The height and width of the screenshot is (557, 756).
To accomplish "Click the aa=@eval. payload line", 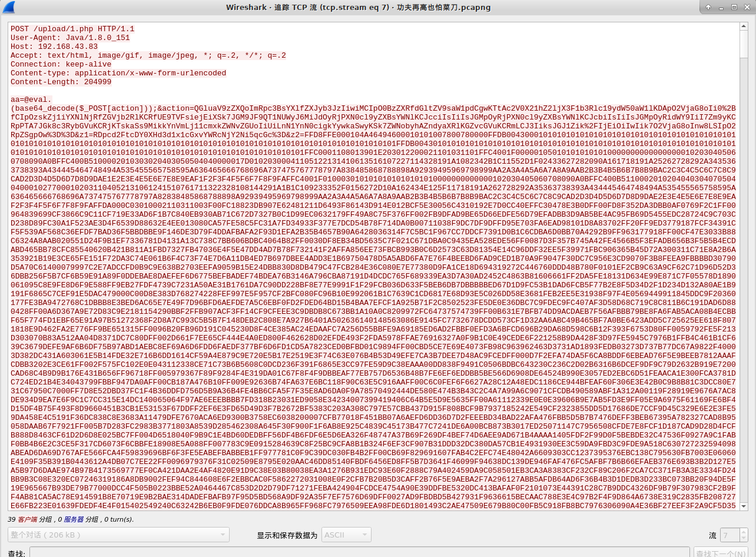I will 31,100.
